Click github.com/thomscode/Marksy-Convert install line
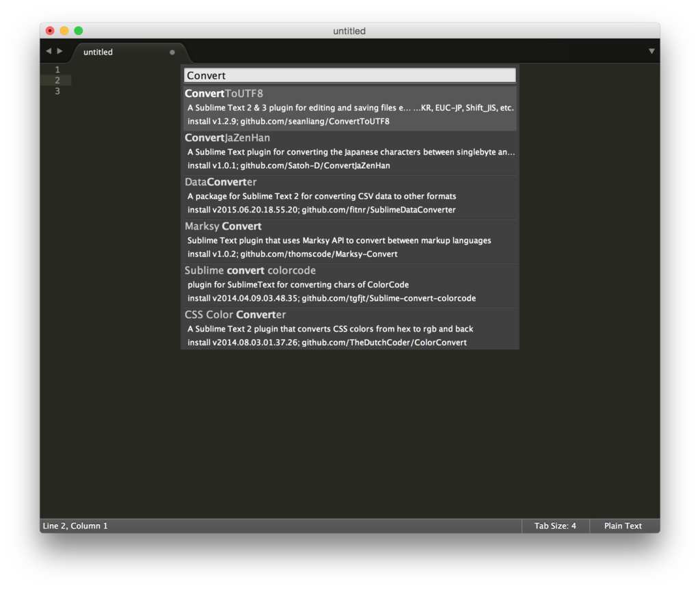 click(x=293, y=254)
